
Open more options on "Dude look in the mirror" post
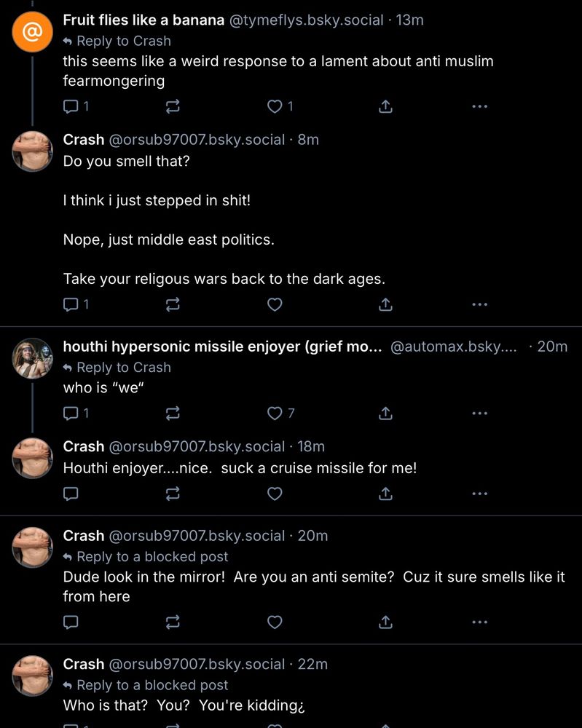(x=479, y=622)
